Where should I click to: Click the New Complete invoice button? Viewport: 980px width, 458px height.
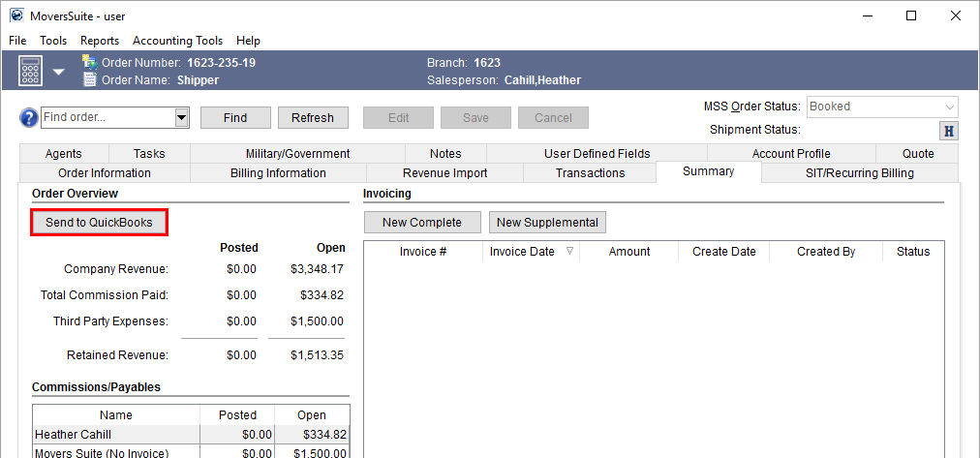coord(422,223)
